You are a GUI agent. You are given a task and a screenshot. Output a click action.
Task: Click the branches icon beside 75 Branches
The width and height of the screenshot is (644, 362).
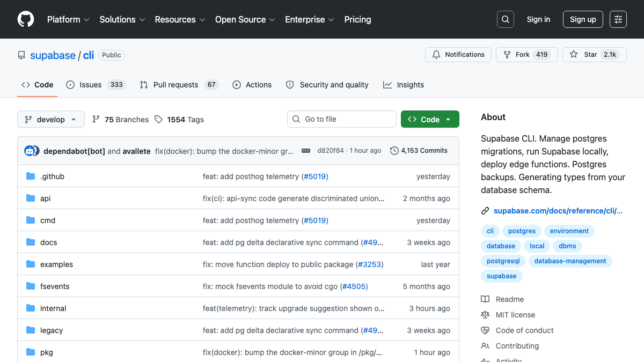click(x=96, y=120)
